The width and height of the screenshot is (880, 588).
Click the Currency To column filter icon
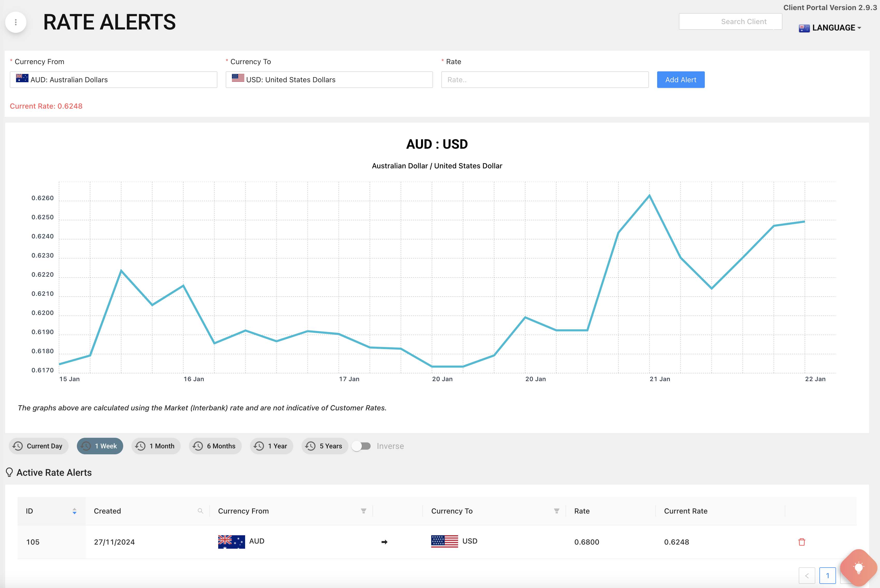pos(556,511)
